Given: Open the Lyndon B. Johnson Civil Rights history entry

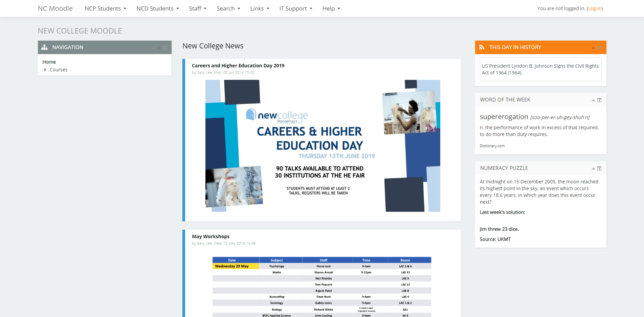Looking at the screenshot, I should pyautogui.click(x=540, y=69).
